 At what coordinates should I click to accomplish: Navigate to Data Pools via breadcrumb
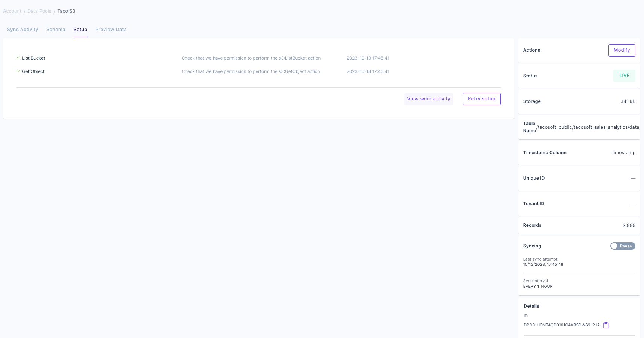pyautogui.click(x=39, y=11)
